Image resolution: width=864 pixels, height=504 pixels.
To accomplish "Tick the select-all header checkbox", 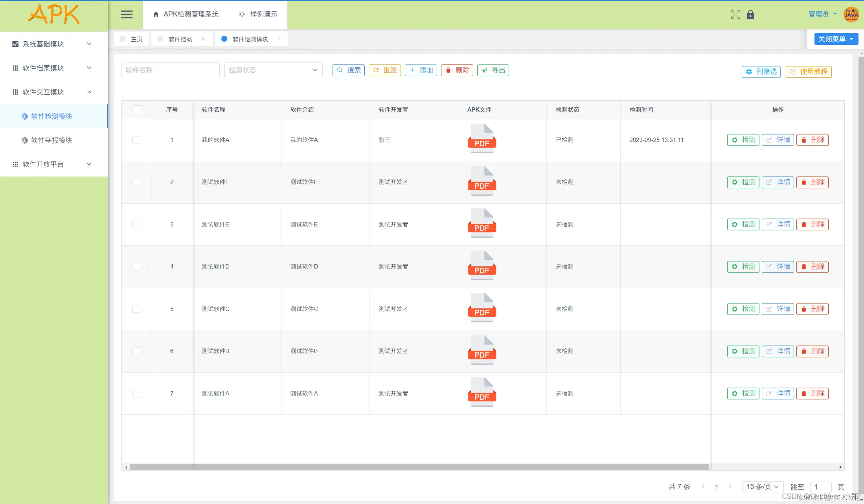I will [136, 109].
